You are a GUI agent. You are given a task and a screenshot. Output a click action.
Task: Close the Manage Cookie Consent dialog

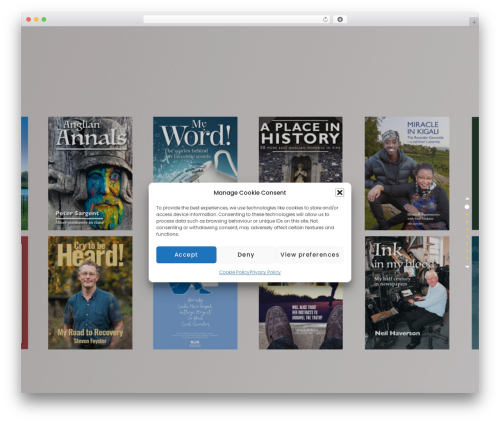339,192
